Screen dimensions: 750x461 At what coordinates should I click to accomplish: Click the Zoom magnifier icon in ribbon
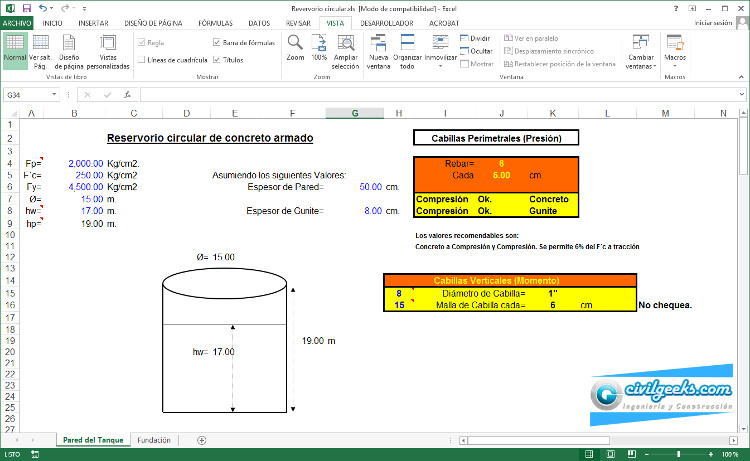295,44
